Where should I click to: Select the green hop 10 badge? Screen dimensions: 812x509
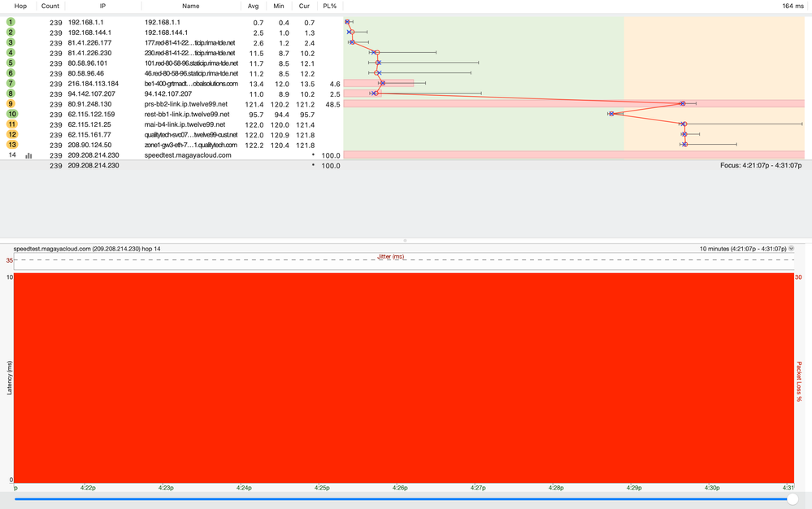(x=11, y=115)
